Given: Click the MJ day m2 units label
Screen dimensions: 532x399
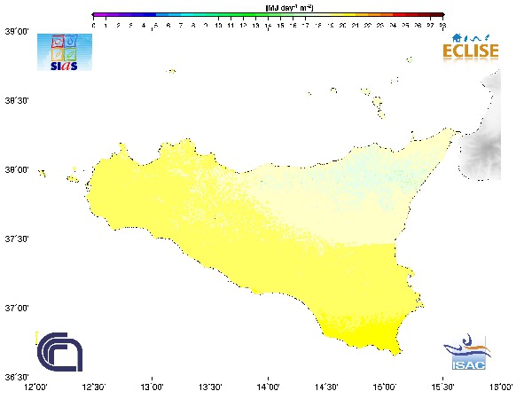Looking at the screenshot, I should 289,7.
